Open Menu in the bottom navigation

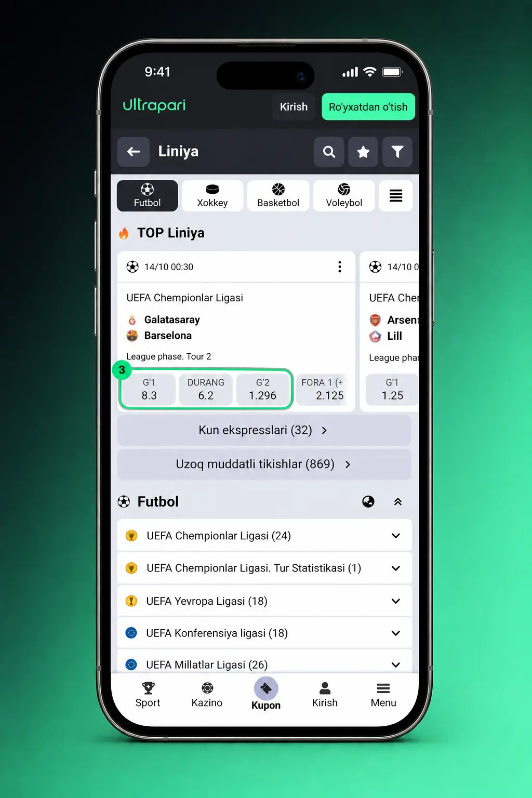(x=383, y=695)
